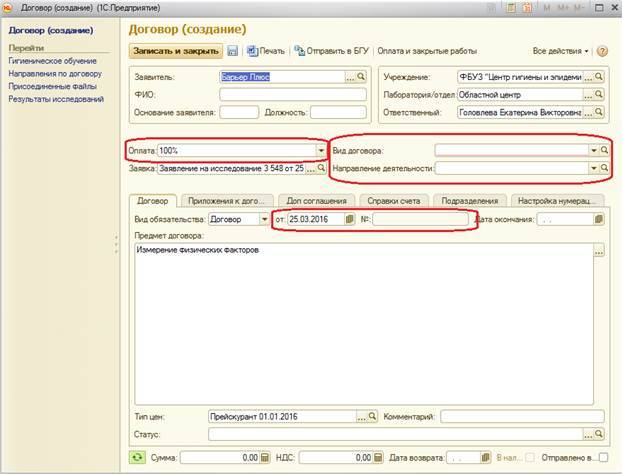Click magnifier icon in Тип цен field
The width and height of the screenshot is (622, 474).
[x=372, y=415]
